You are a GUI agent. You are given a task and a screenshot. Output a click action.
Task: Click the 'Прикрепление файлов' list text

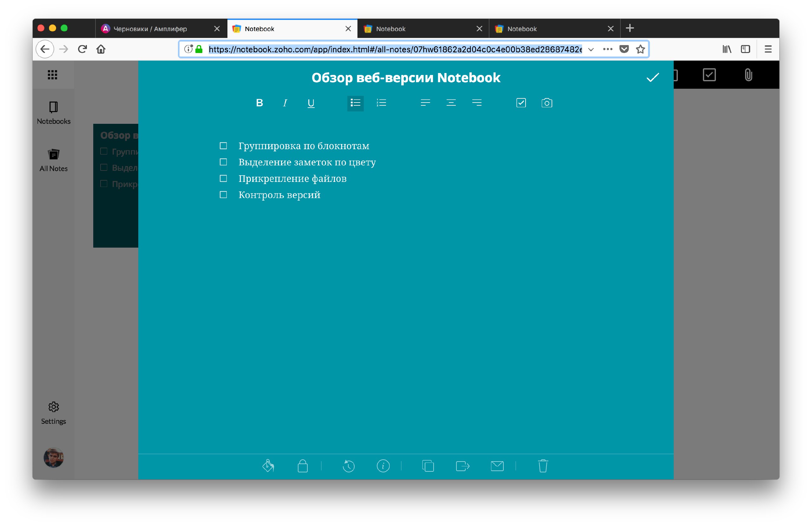292,178
